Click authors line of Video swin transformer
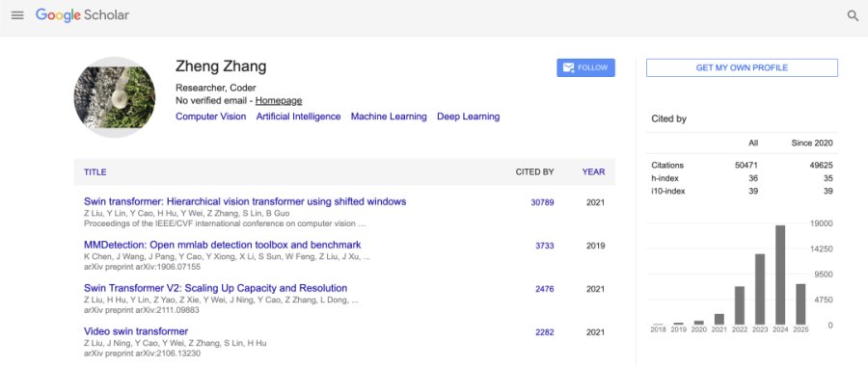This screenshot has height=366, width=868. (x=175, y=343)
